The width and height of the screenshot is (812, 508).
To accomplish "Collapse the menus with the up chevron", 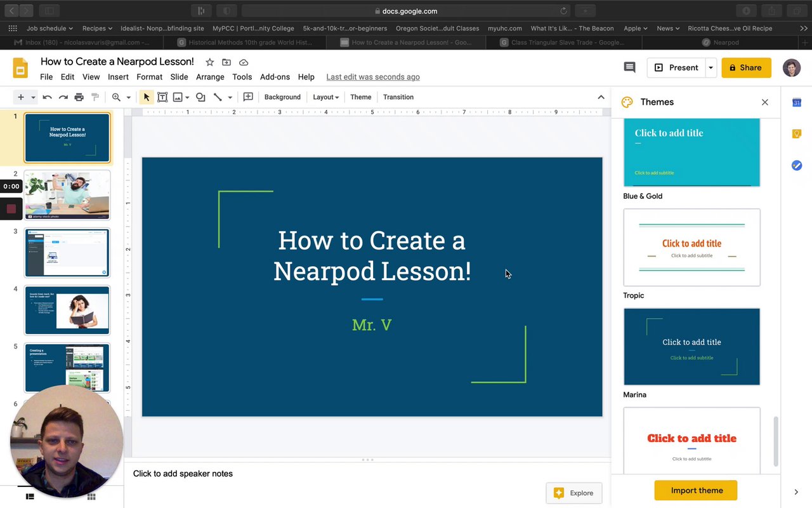I will pos(601,97).
